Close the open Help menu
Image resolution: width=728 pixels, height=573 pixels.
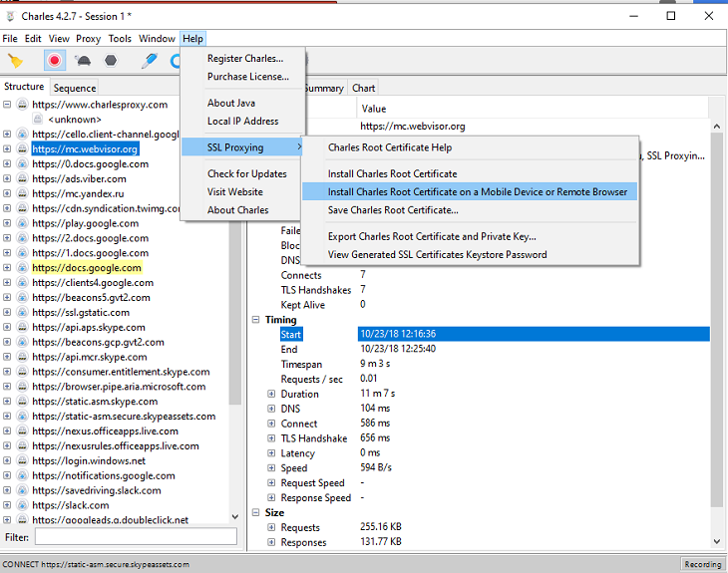[192, 39]
